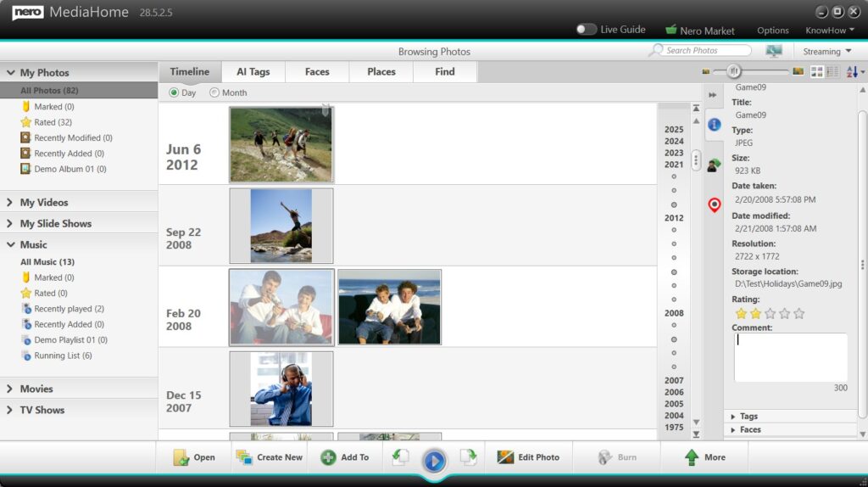Image resolution: width=868 pixels, height=487 pixels.
Task: Expand the My Videos section
Action: pyautogui.click(x=9, y=202)
